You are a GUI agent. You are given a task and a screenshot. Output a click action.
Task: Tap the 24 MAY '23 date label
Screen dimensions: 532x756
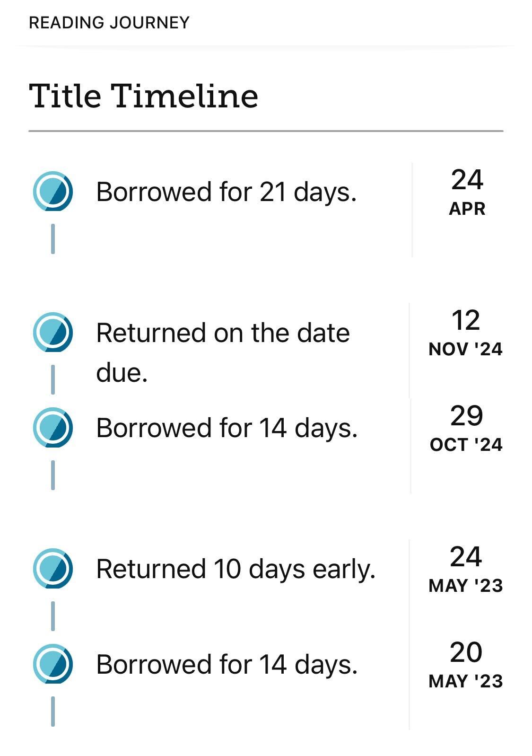(466, 569)
